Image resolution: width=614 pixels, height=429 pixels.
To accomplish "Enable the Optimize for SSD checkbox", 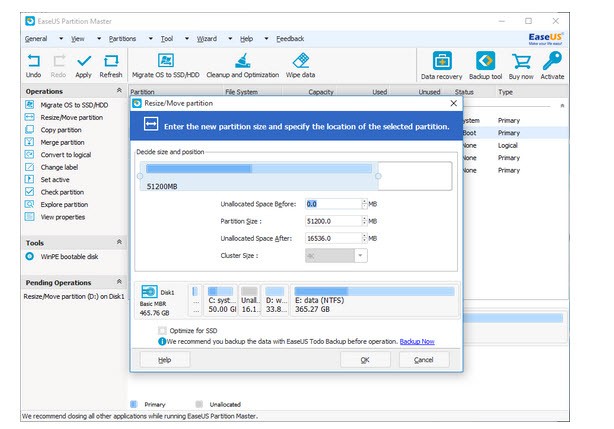I will (163, 331).
